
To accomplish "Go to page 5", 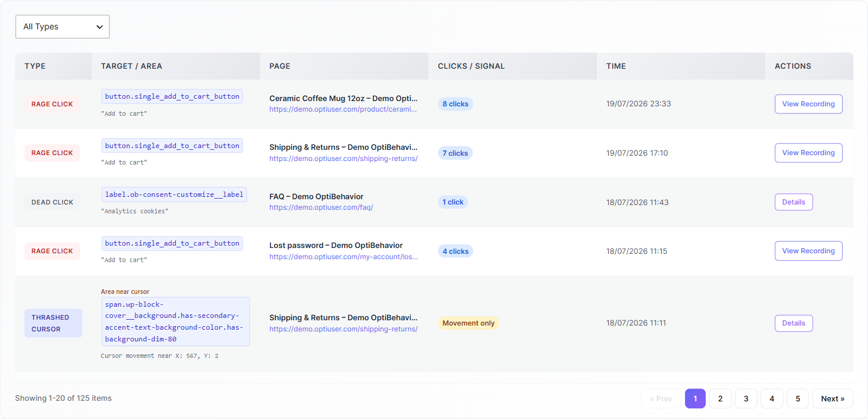I will click(798, 398).
